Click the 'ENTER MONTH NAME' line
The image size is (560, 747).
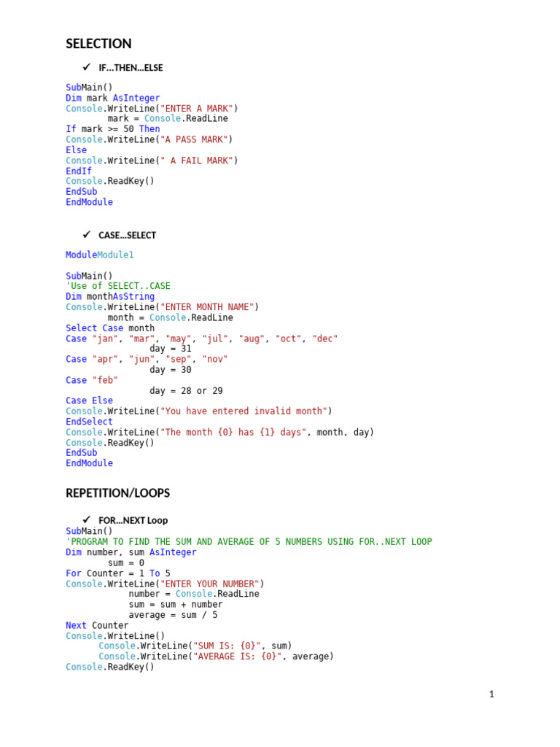coord(162,307)
